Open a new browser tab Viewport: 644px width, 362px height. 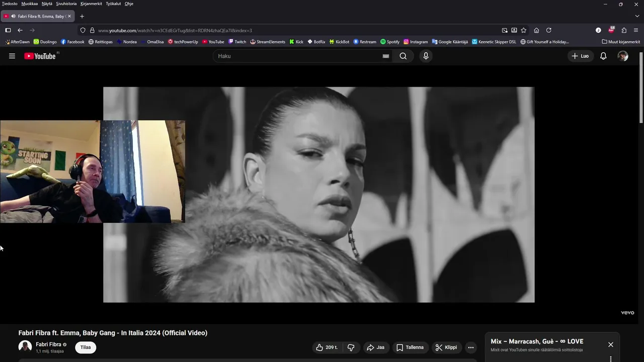(x=82, y=16)
